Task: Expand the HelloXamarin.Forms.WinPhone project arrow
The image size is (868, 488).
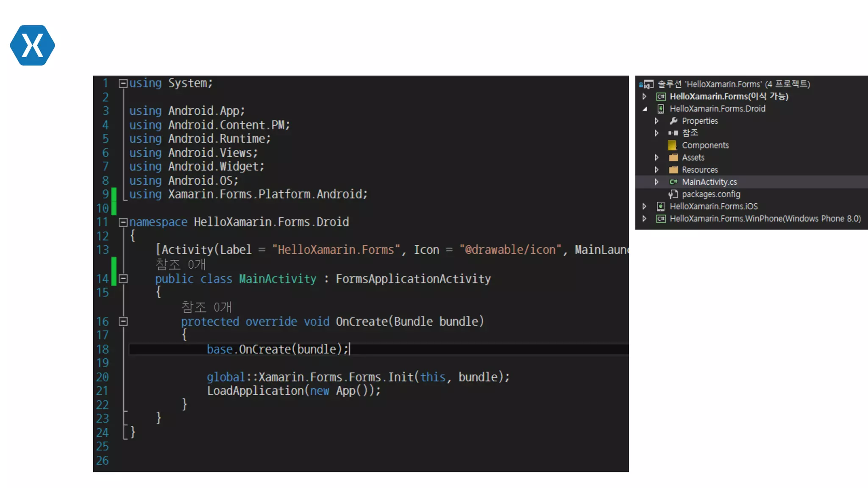Action: 645,219
